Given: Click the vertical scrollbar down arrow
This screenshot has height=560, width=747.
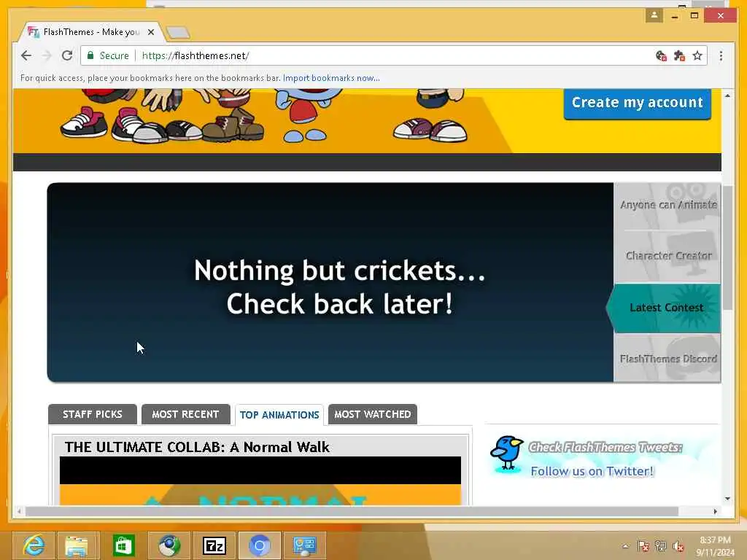Looking at the screenshot, I should pos(727,499).
